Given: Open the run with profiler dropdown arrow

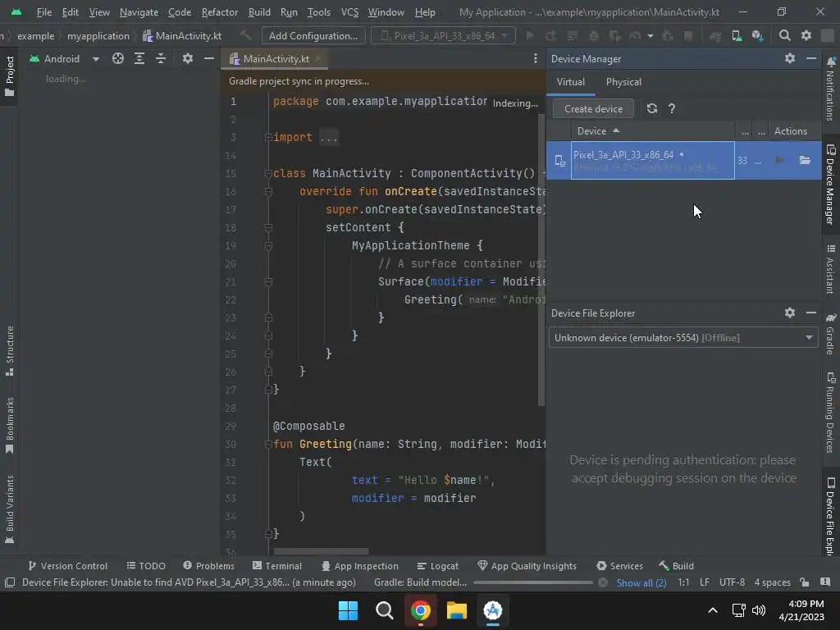Looking at the screenshot, I should [x=651, y=36].
